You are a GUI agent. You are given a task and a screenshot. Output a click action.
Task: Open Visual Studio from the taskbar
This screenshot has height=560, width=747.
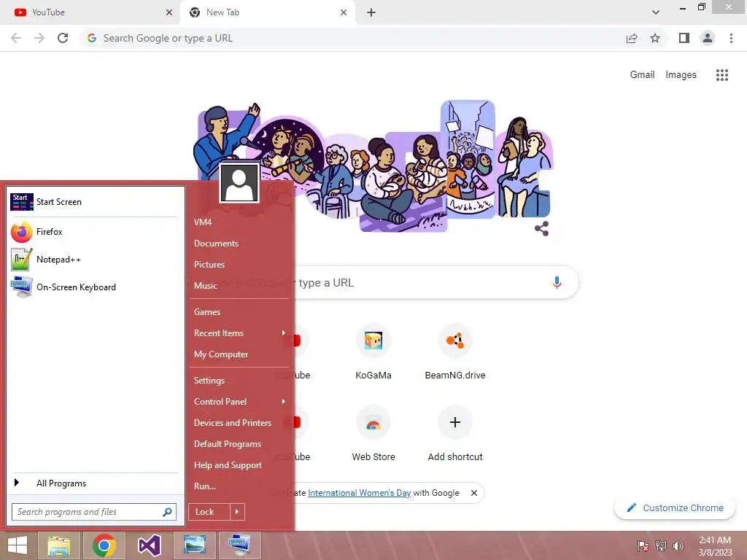(149, 545)
